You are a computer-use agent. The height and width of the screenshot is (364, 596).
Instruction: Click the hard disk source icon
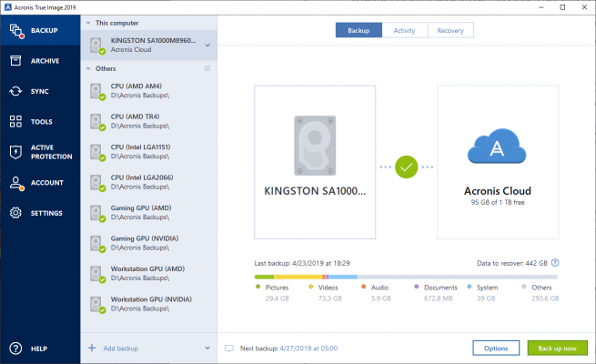(315, 146)
